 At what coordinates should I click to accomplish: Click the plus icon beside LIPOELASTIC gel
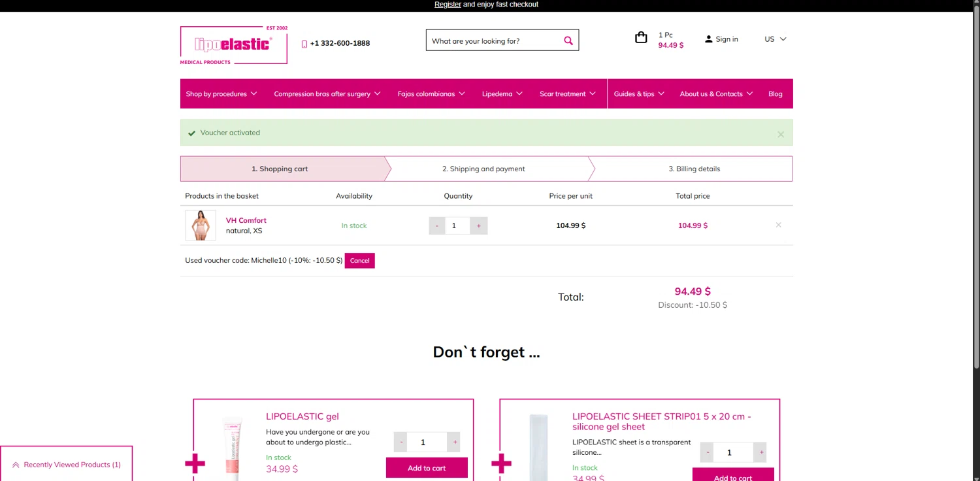[x=195, y=464]
